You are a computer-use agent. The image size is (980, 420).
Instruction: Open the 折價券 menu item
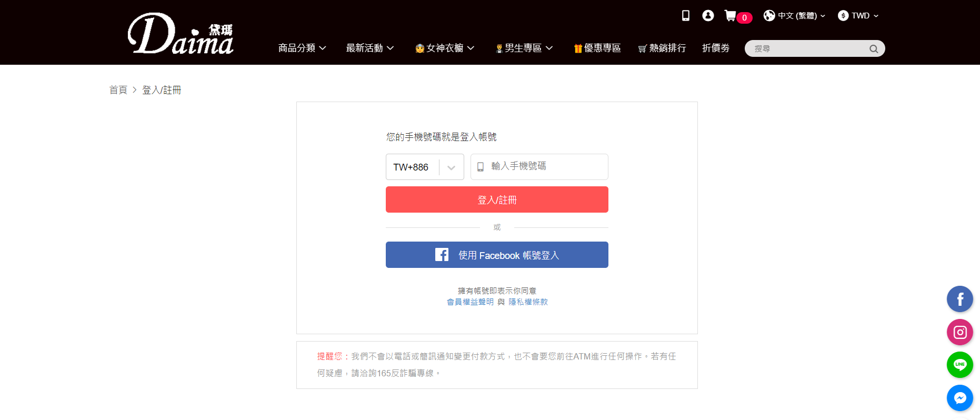tap(716, 48)
